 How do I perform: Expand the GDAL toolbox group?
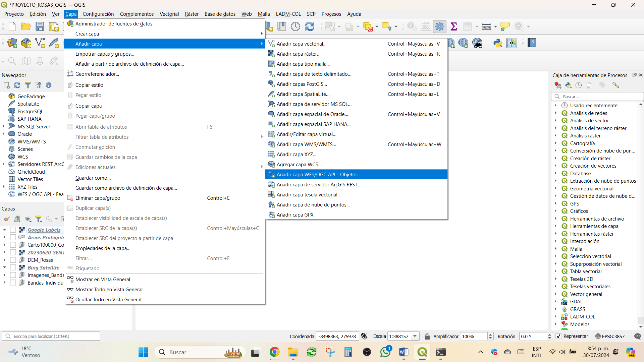[555, 302]
